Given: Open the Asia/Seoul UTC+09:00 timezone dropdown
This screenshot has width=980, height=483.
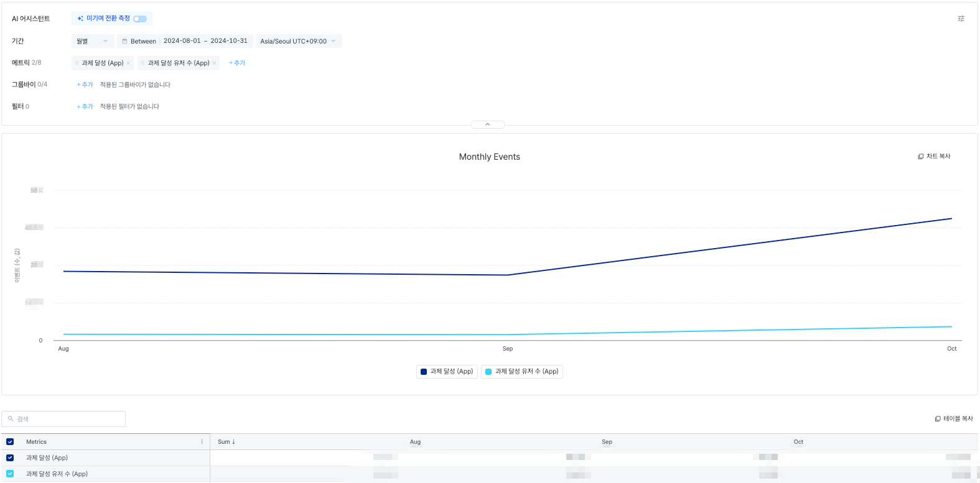Looking at the screenshot, I should tap(299, 41).
